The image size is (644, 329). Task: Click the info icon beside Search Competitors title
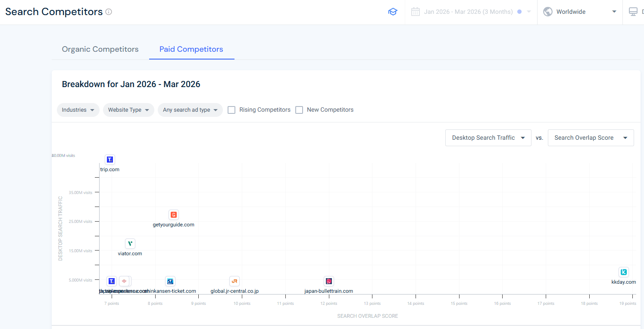tap(109, 12)
